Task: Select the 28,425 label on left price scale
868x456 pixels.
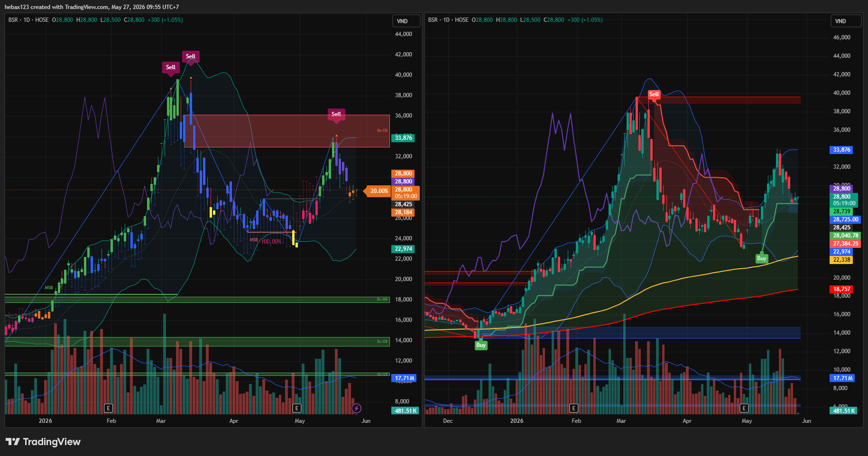Action: [403, 204]
